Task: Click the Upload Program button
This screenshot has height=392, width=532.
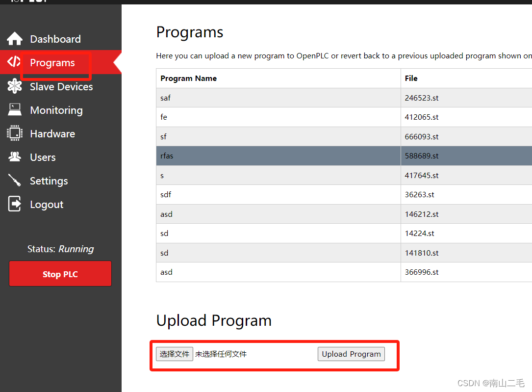Action: coord(351,354)
